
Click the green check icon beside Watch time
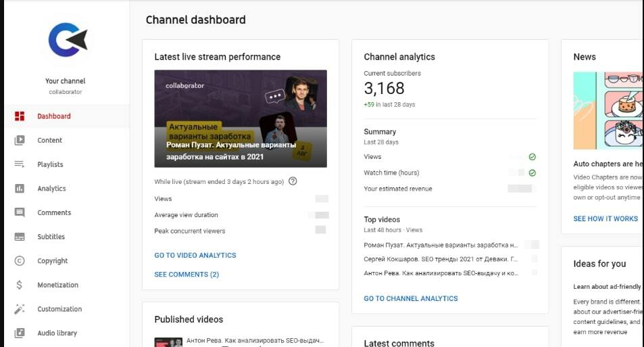(x=532, y=172)
